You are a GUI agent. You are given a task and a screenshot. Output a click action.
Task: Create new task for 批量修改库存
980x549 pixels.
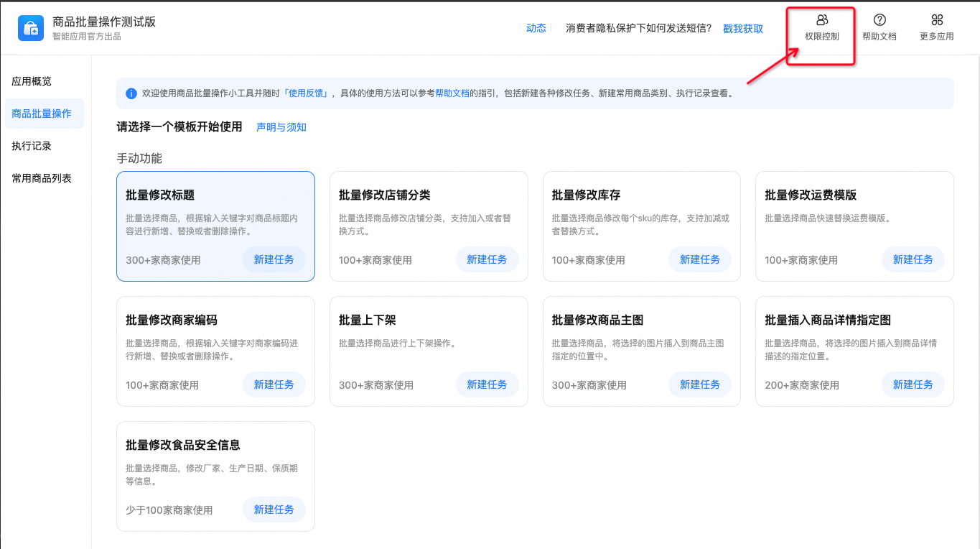click(x=700, y=259)
